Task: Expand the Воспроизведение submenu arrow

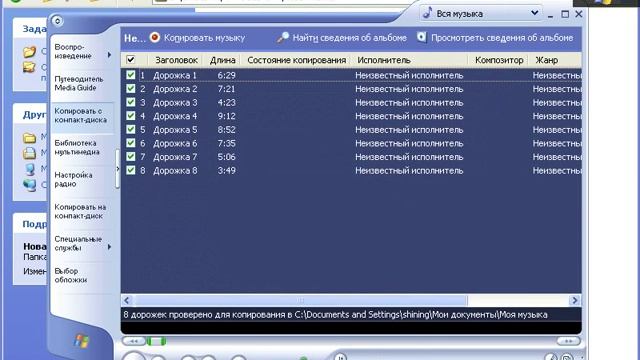Action: coord(109,54)
